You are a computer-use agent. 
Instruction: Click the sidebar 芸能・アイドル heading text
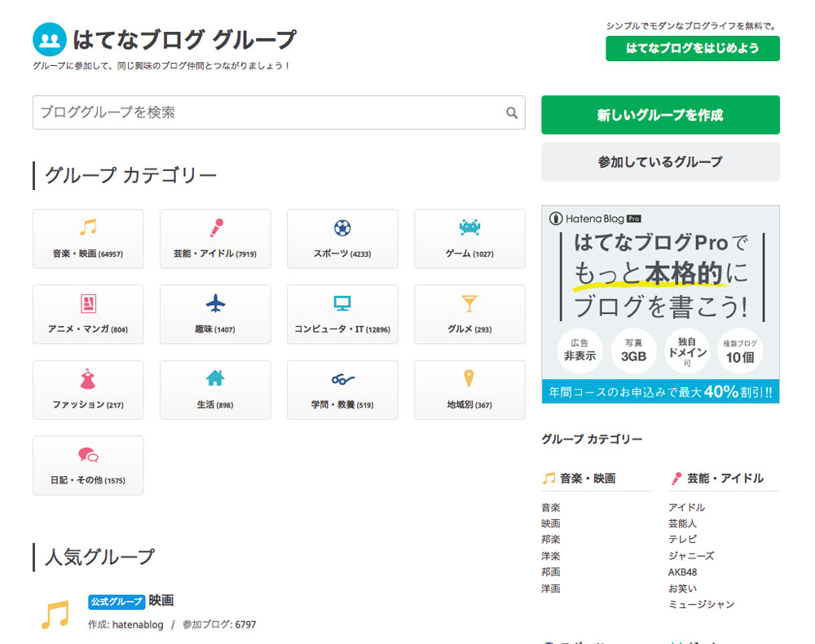tap(725, 479)
